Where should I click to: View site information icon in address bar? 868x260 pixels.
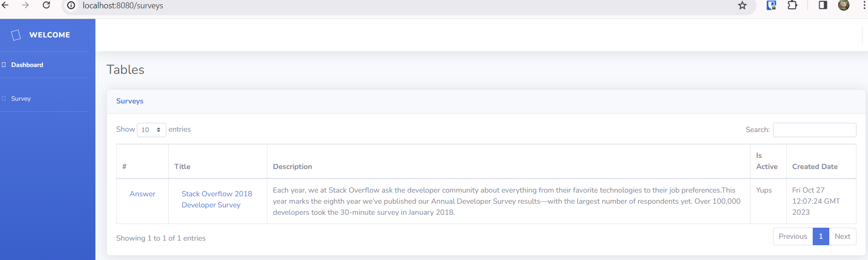(71, 6)
